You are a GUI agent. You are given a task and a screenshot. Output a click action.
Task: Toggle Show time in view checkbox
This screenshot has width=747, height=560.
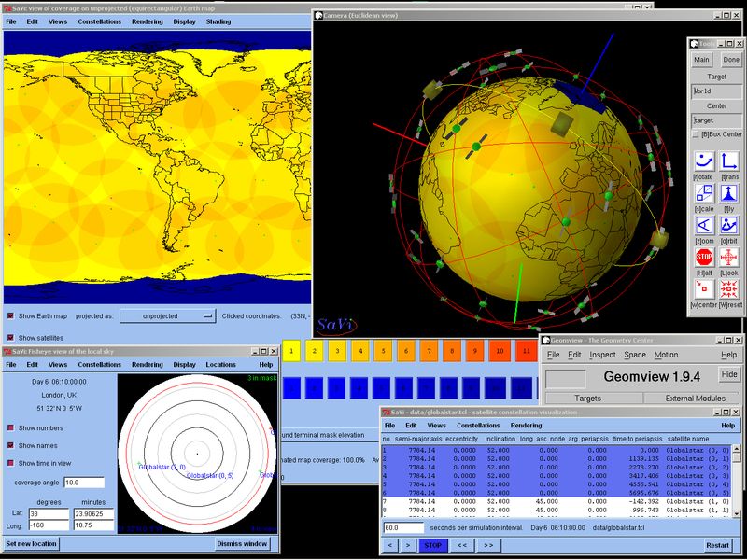click(10, 463)
